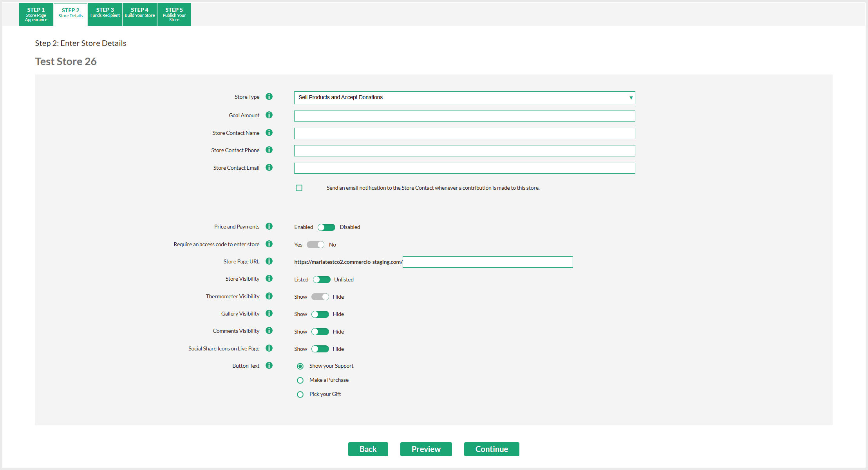Image resolution: width=868 pixels, height=470 pixels.
Task: Open the Store Type dropdown
Action: [464, 98]
